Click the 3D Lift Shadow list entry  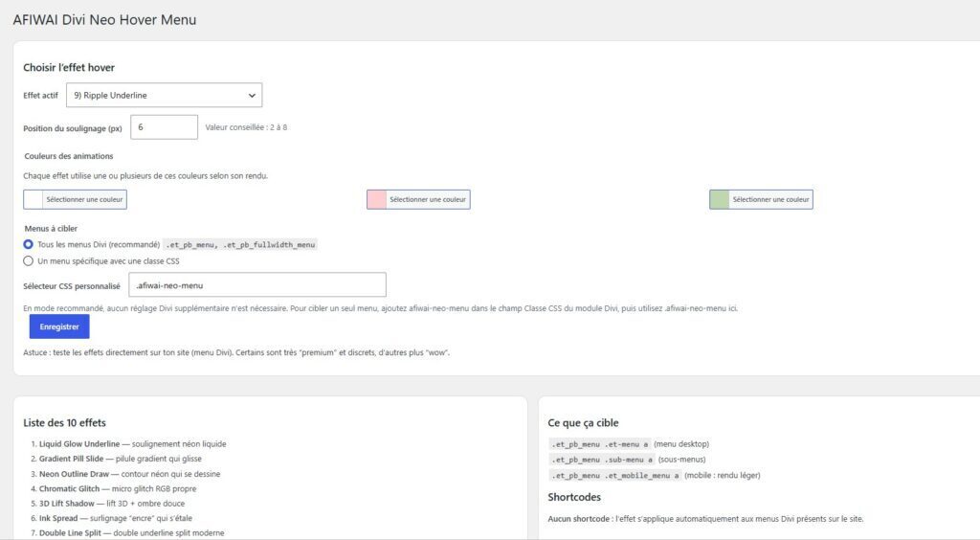tap(112, 503)
